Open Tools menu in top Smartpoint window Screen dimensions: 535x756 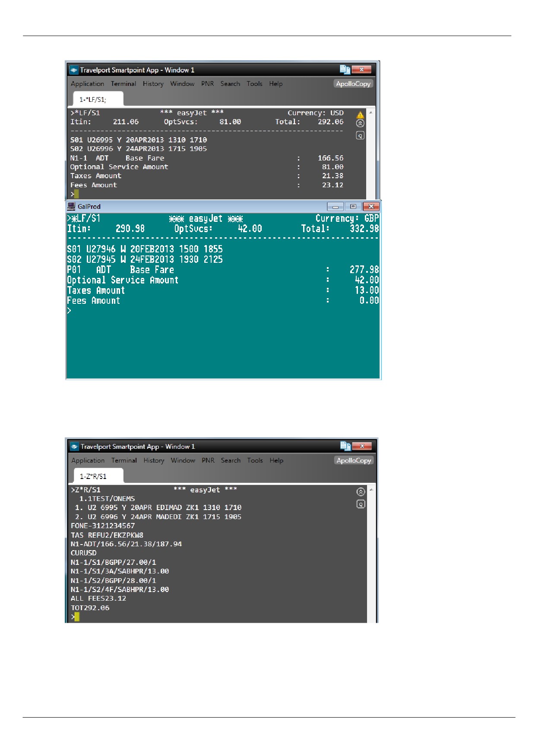254,84
